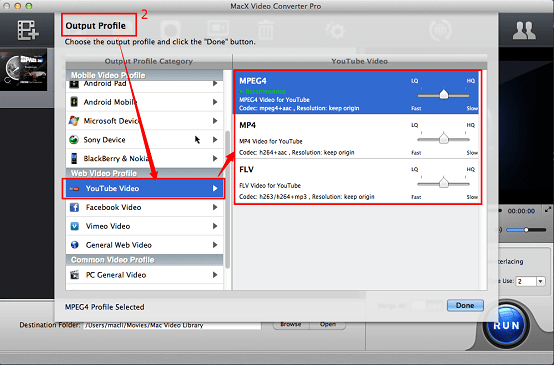Click the trash delete icon in toolbar
The width and height of the screenshot is (554, 365).
(265, 30)
